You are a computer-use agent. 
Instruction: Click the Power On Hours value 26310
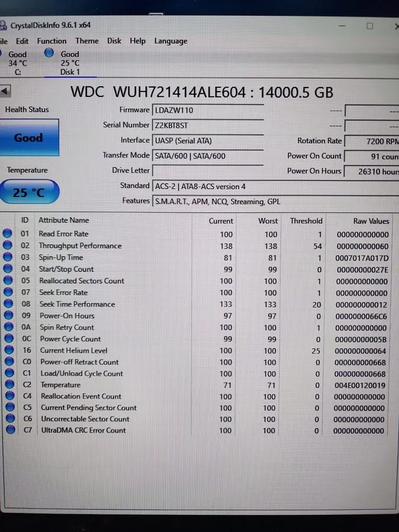coord(372,171)
